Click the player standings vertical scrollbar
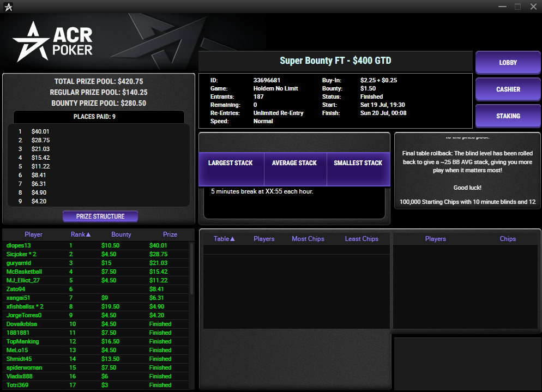This screenshot has width=542, height=392. point(192,268)
